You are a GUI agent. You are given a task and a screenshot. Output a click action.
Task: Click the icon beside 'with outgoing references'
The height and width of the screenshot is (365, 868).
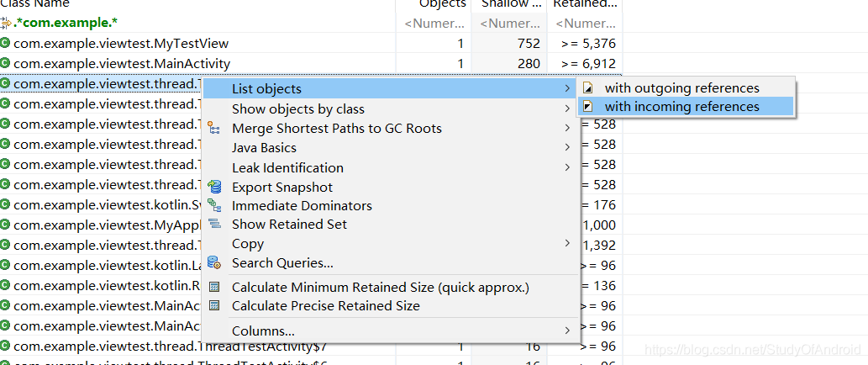click(x=588, y=88)
